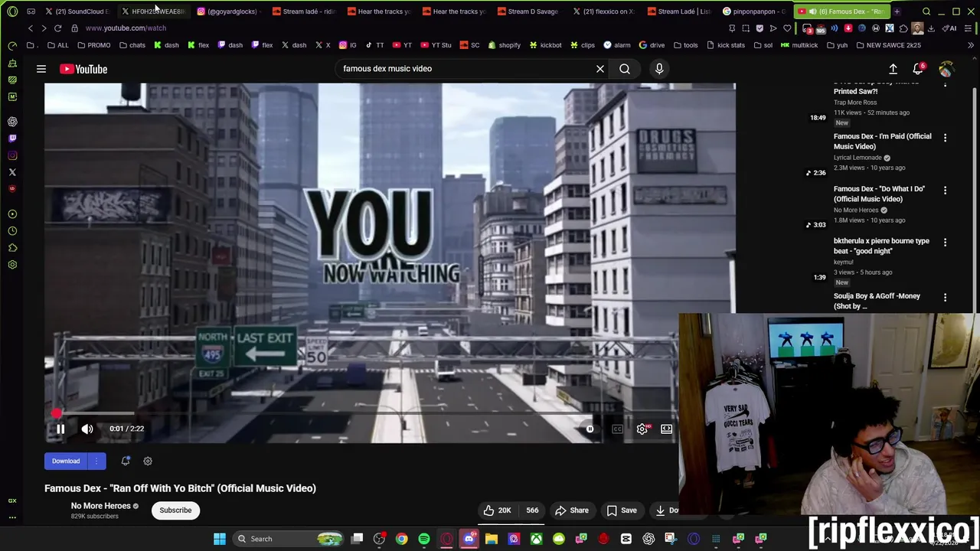Screen dimensions: 980x551
Task: Open the Twitch icon in Opera sidebar
Action: coord(12,139)
